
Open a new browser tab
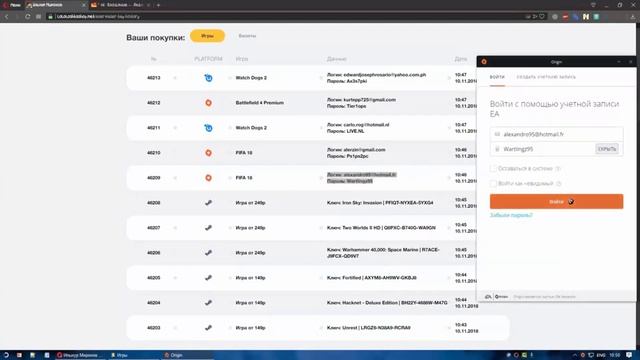click(x=158, y=5)
